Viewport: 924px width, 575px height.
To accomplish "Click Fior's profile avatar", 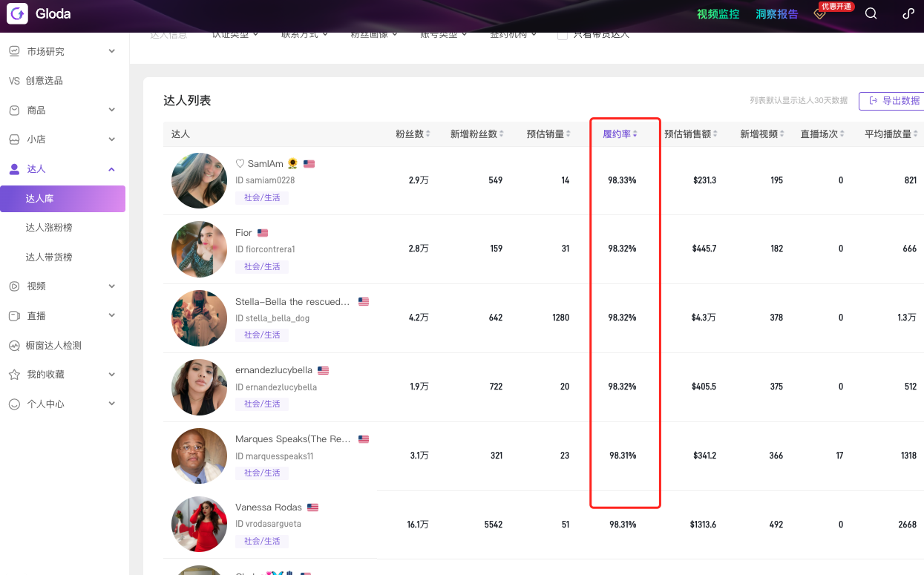I will (x=199, y=249).
